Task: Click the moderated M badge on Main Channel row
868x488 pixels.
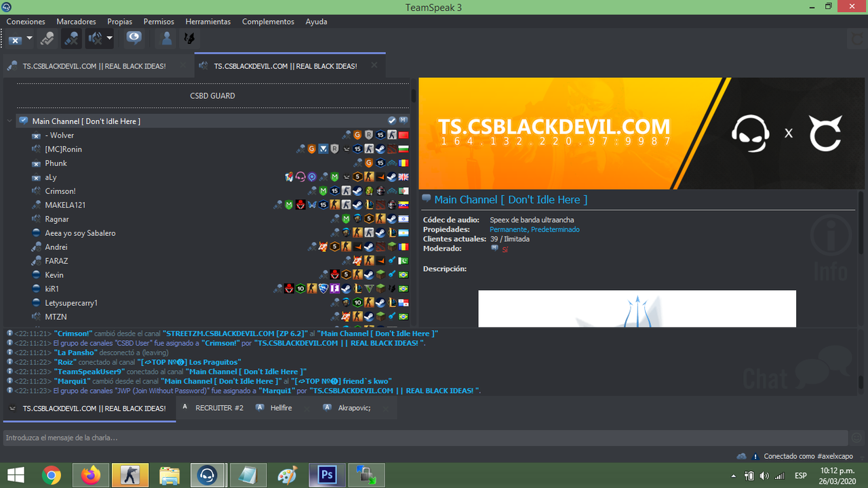Action: click(403, 121)
